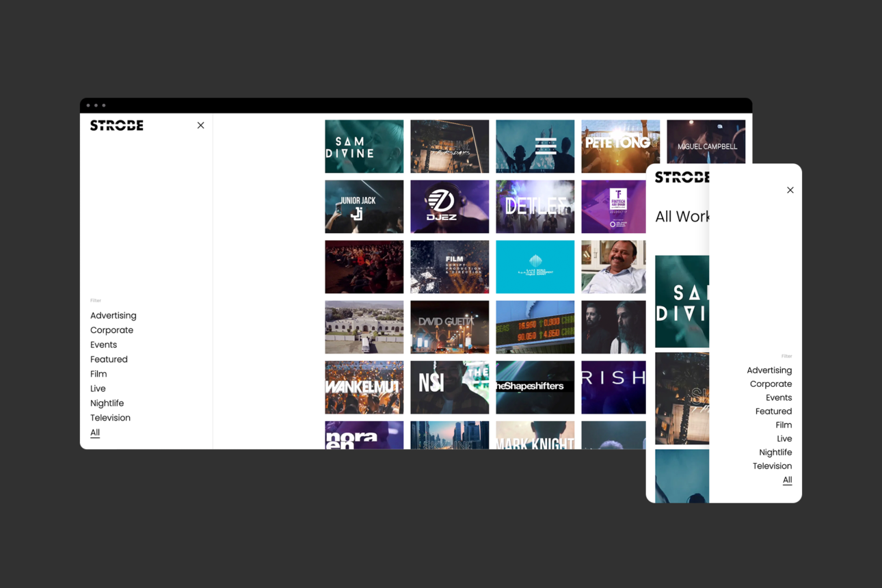
Task: Select Television in the mobile filter list
Action: point(772,466)
